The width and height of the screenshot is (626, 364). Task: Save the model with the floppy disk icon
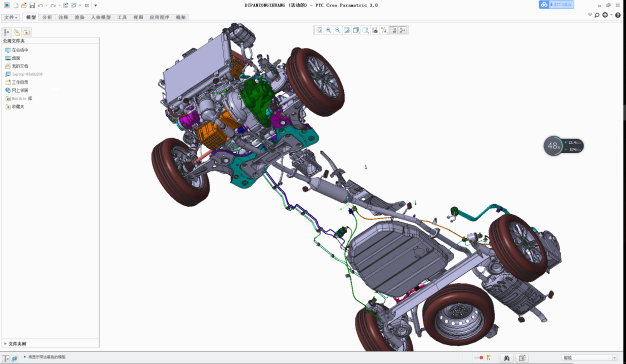point(32,6)
